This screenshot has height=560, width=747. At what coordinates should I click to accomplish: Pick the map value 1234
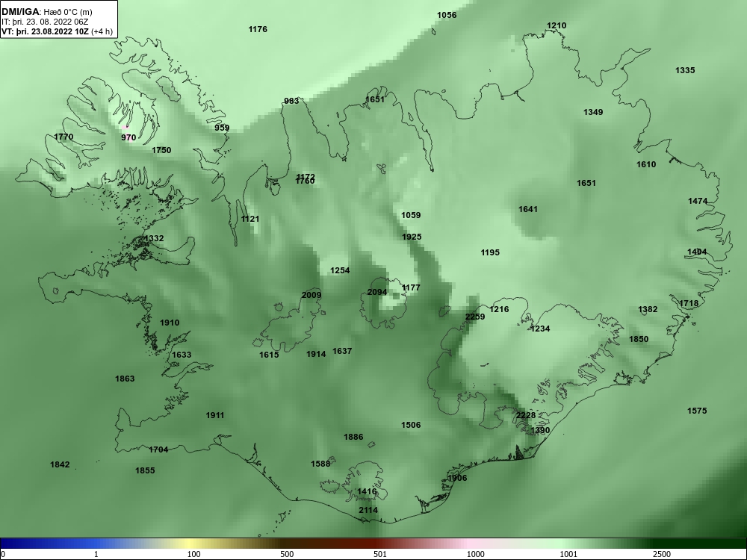(540, 329)
